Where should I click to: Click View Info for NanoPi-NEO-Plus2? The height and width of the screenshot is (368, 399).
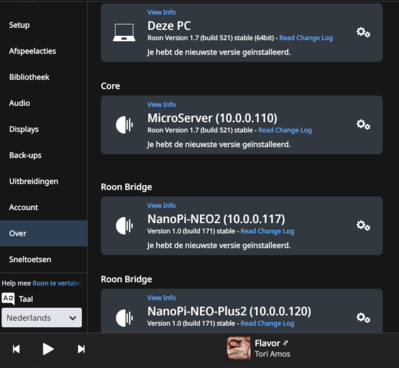coord(161,298)
